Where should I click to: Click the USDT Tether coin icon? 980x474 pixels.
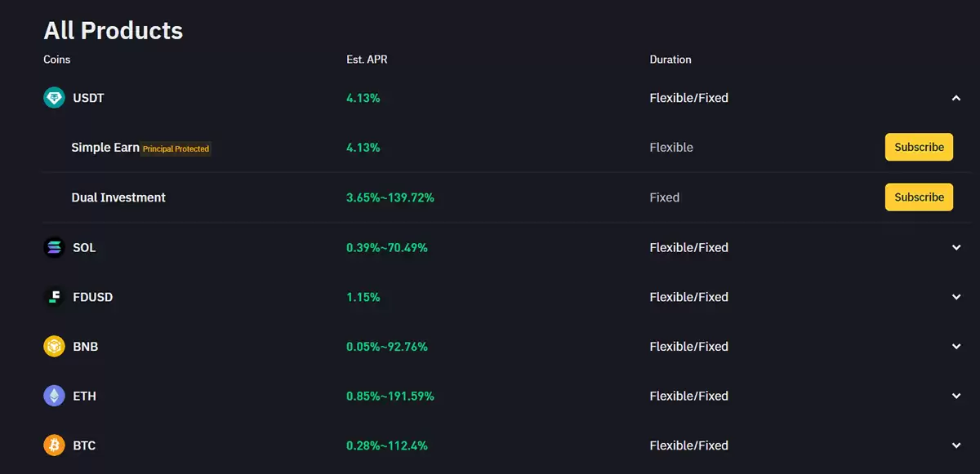coord(54,98)
